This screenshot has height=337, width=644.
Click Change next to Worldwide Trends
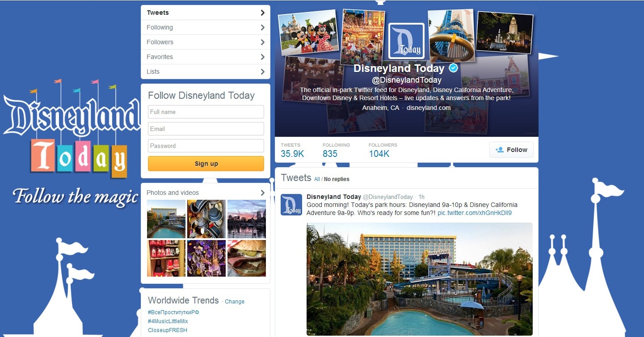coord(235,302)
